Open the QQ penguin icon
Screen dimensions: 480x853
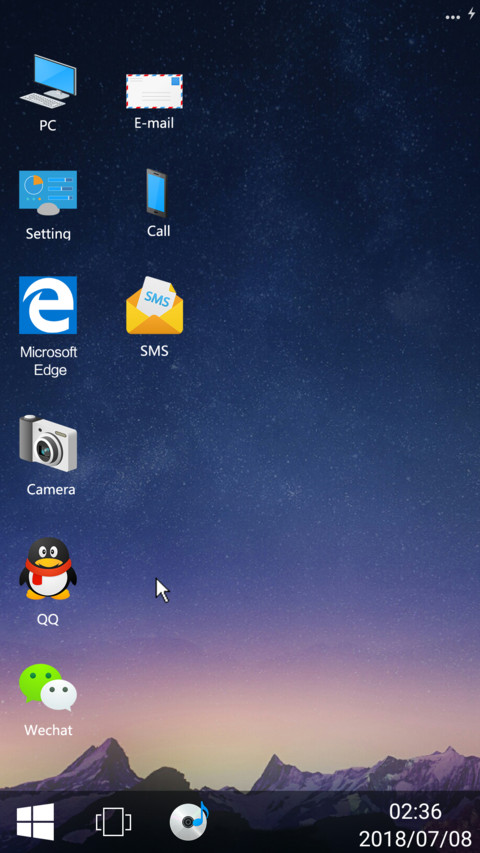click(48, 569)
